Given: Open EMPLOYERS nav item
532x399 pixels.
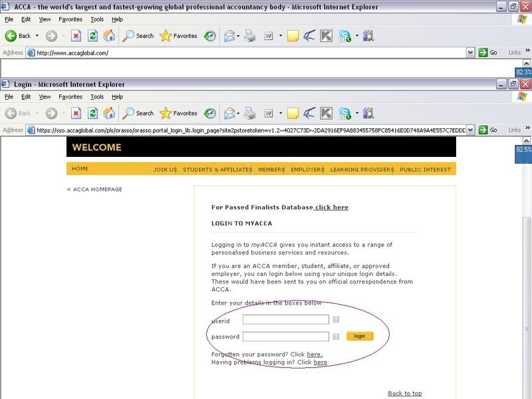Looking at the screenshot, I should tap(307, 170).
